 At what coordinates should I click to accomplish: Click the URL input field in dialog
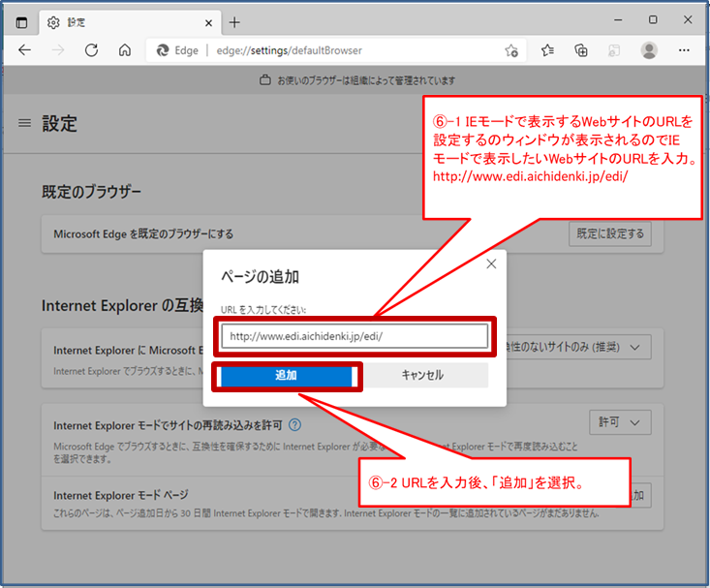(x=355, y=336)
